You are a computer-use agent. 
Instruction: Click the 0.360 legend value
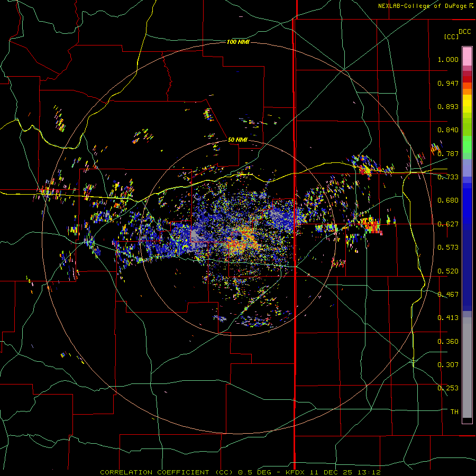tap(448, 342)
